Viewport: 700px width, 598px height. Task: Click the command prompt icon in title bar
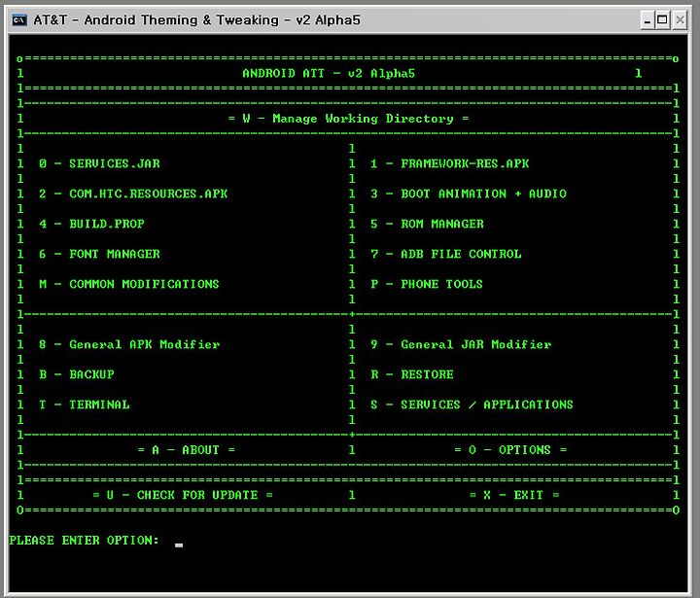click(x=19, y=20)
